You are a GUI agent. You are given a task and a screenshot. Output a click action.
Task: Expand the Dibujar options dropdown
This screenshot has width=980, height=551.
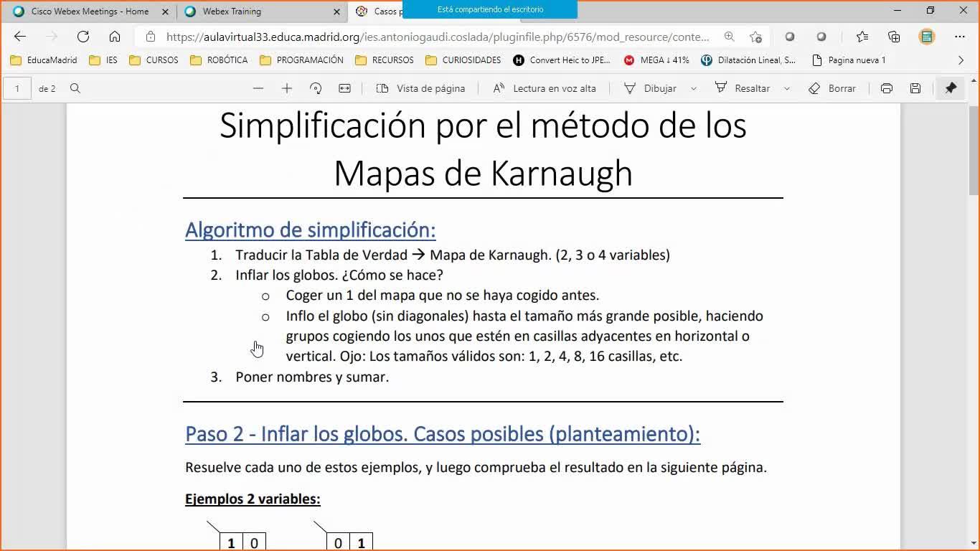tap(694, 88)
